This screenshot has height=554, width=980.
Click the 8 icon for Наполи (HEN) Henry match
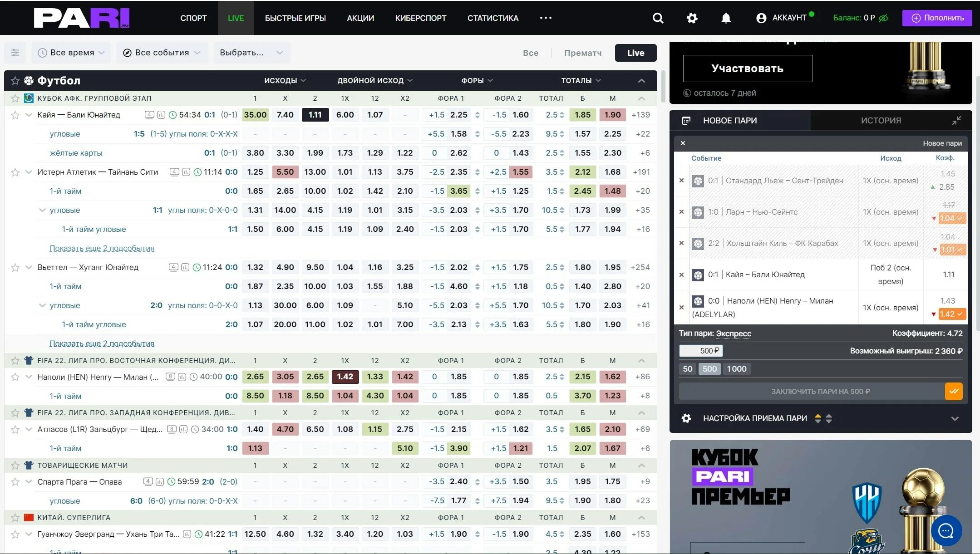(171, 377)
